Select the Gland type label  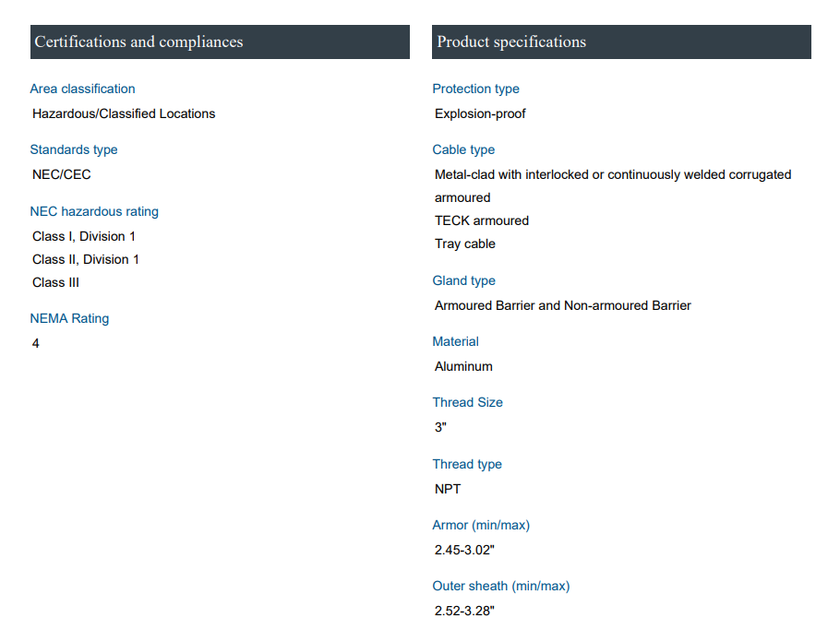point(463,280)
